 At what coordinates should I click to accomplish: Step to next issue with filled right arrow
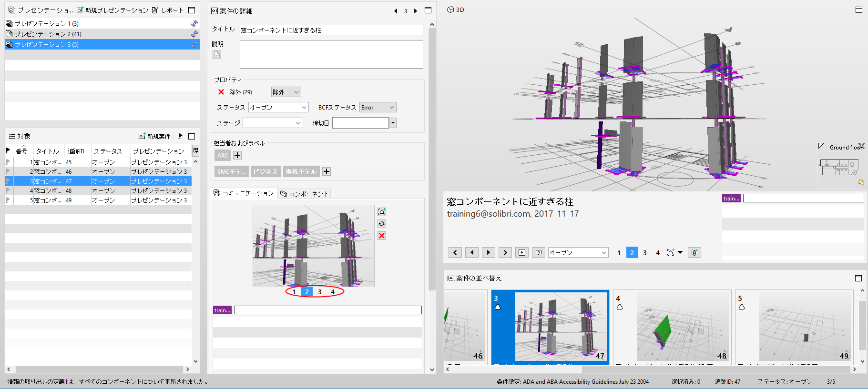point(489,252)
